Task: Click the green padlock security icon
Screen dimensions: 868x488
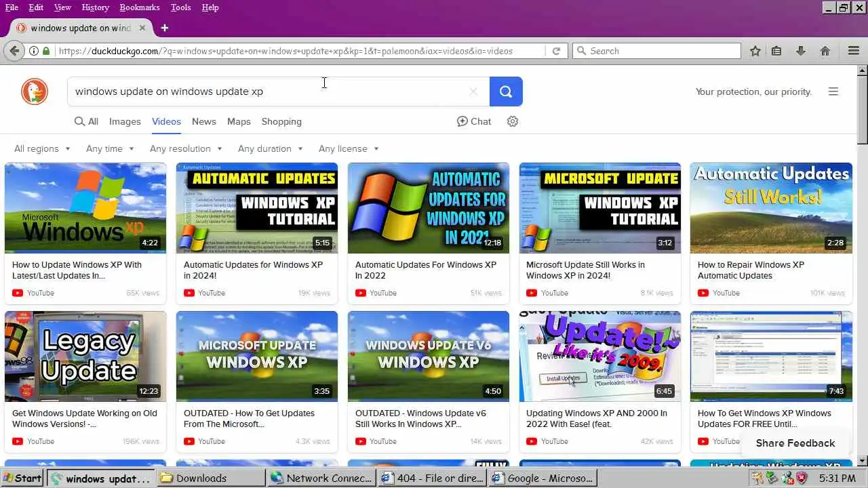Action: 46,51
